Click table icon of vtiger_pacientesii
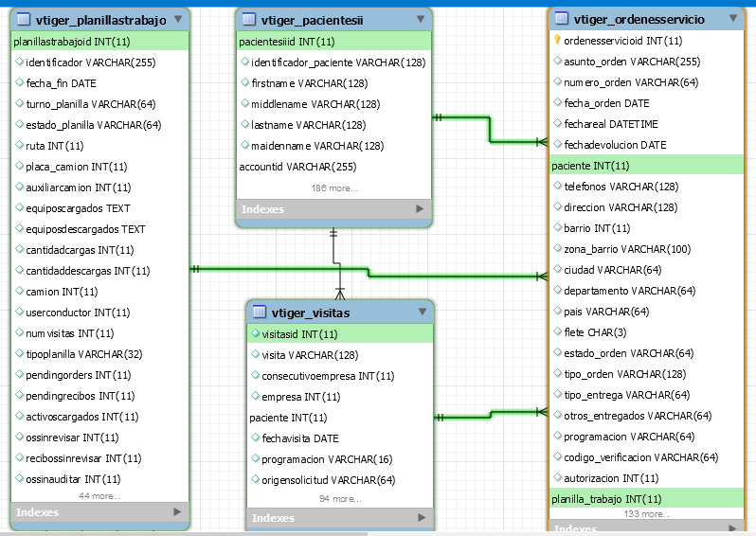 (x=249, y=19)
